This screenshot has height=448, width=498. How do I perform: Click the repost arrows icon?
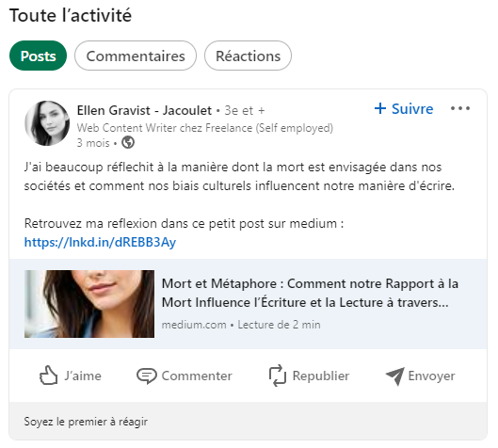tap(278, 376)
